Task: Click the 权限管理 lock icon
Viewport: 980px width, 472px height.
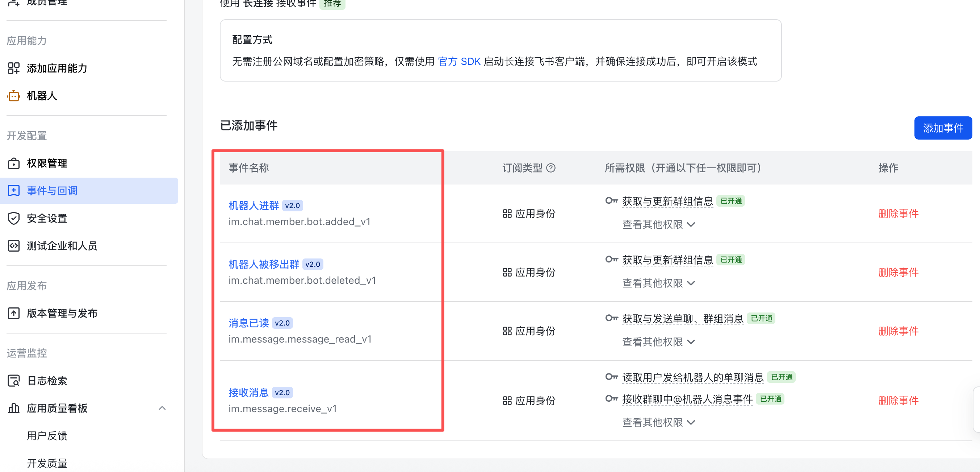Action: click(x=14, y=163)
